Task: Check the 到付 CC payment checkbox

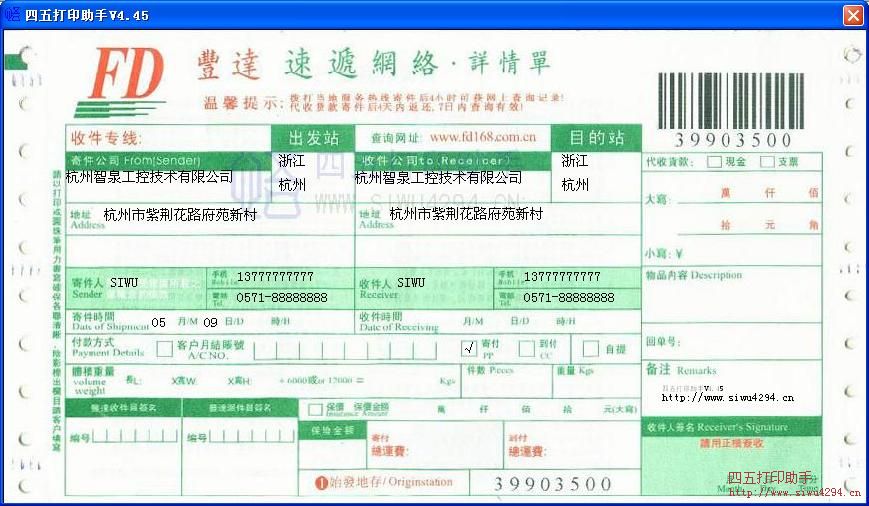Action: tap(526, 349)
